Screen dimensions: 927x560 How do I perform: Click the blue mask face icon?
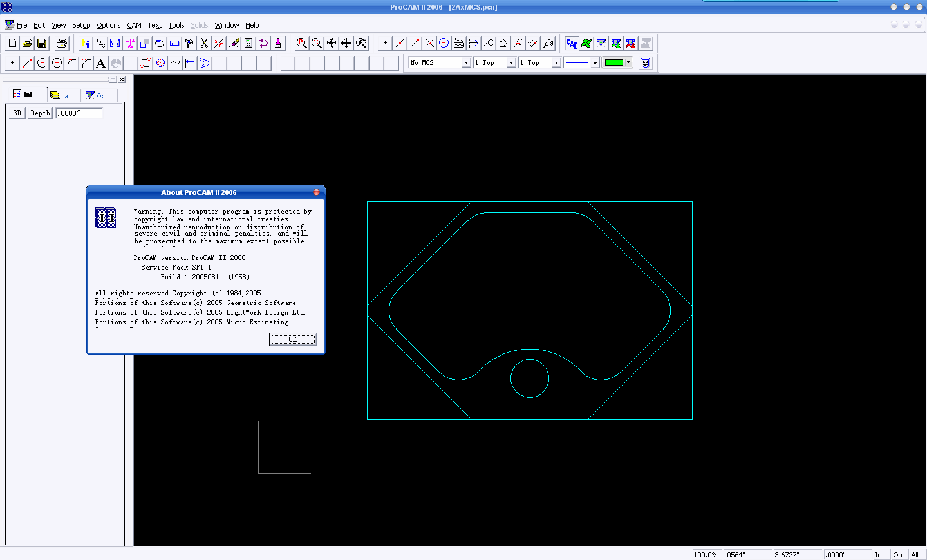point(646,62)
